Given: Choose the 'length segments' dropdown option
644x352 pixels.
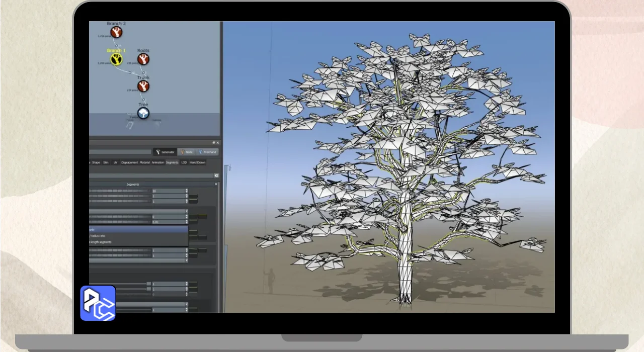Looking at the screenshot, I should [138, 242].
